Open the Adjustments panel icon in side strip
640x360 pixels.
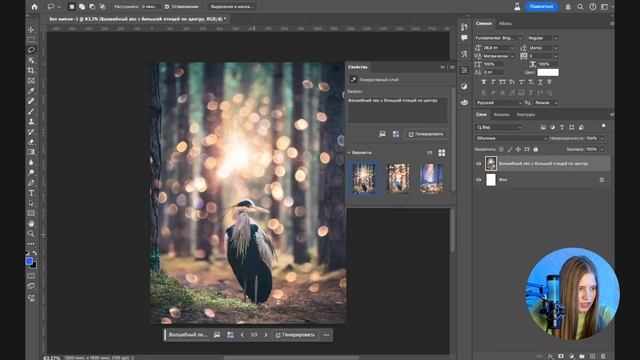(464, 86)
